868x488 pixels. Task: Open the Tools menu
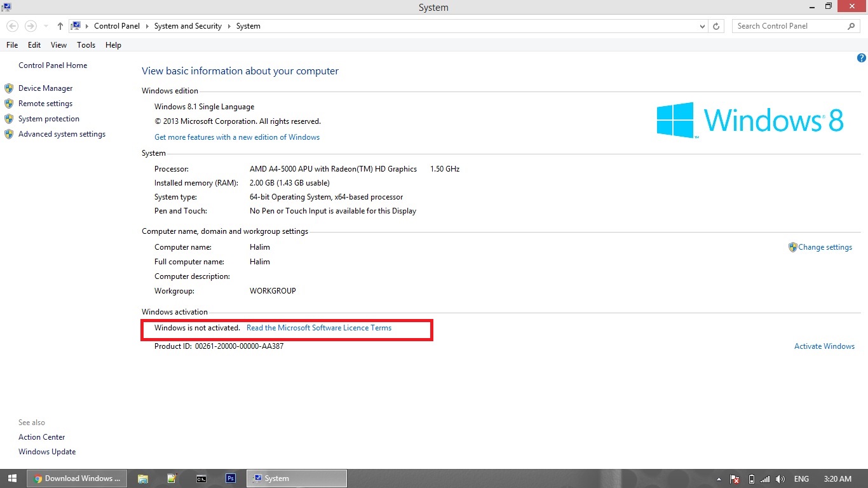(86, 45)
